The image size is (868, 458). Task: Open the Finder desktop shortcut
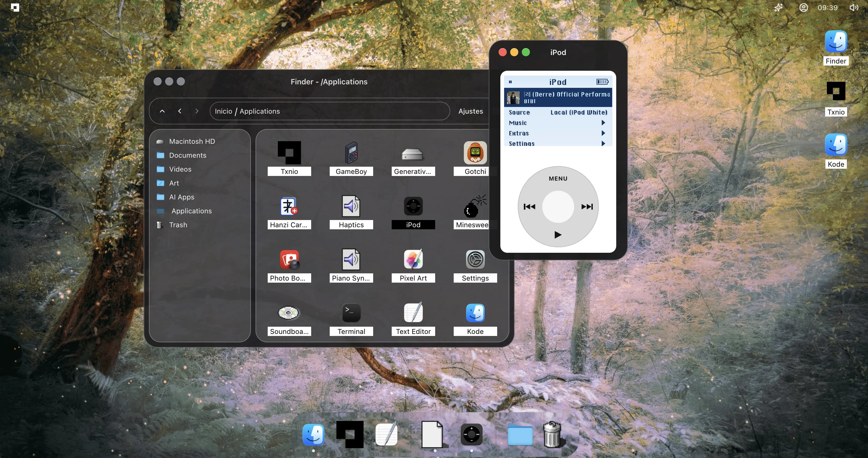point(836,48)
